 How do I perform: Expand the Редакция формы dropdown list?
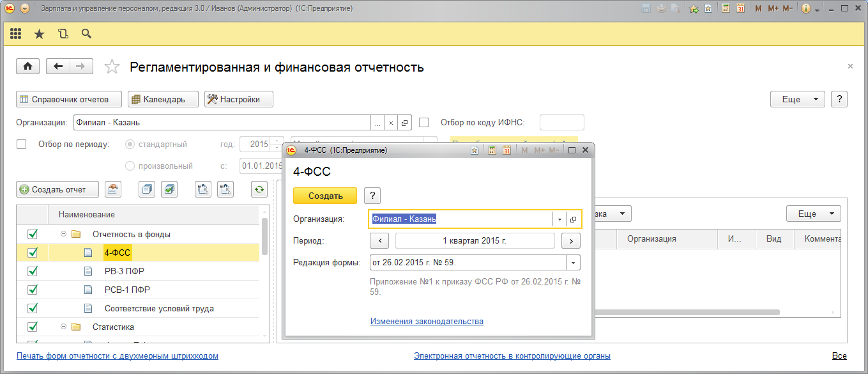click(x=573, y=263)
